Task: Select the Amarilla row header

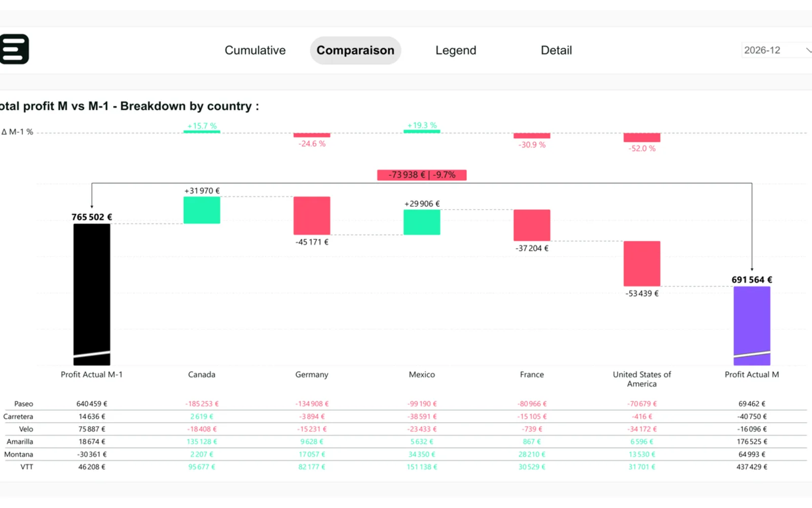Action: click(20, 442)
